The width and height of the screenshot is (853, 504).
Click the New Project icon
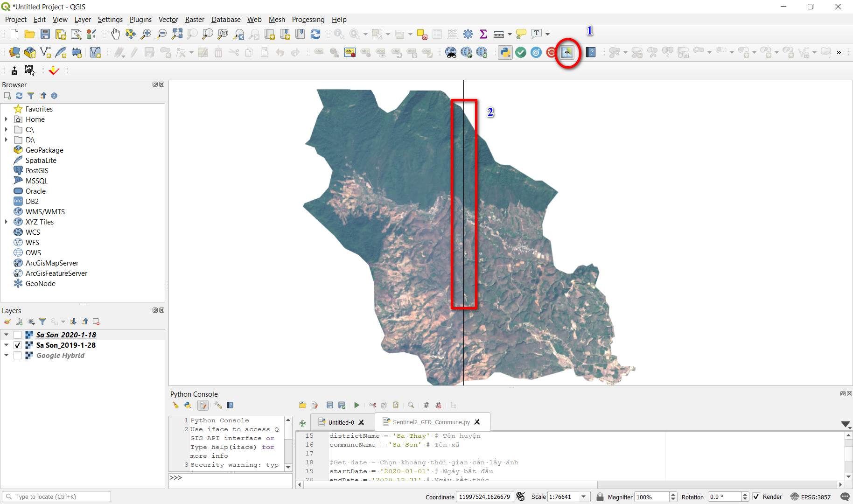click(14, 34)
